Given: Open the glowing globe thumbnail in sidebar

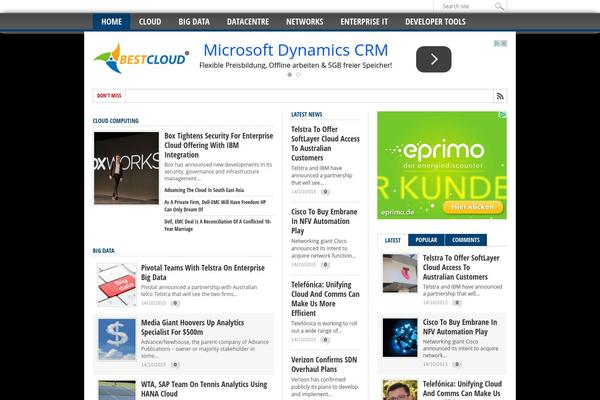Looking at the screenshot, I should [400, 338].
